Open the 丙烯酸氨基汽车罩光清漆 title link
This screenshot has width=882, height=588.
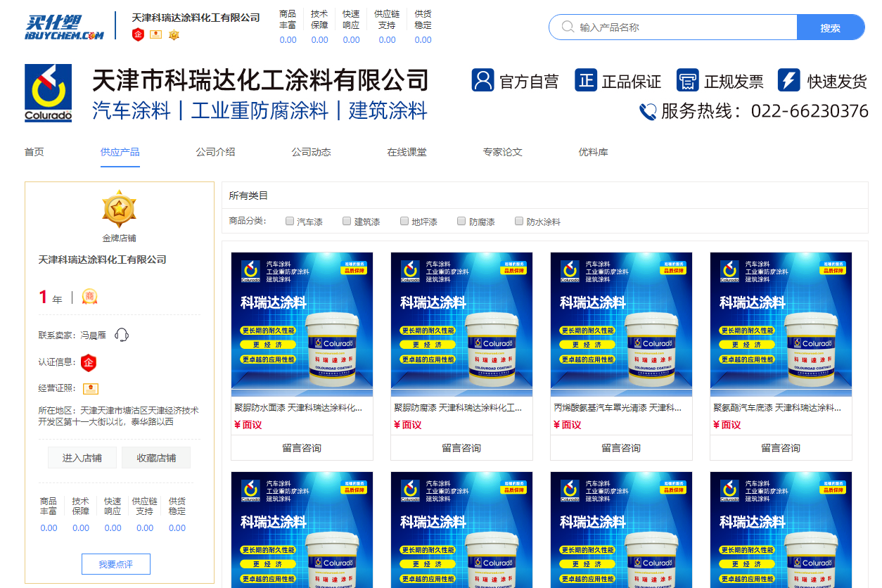point(618,407)
